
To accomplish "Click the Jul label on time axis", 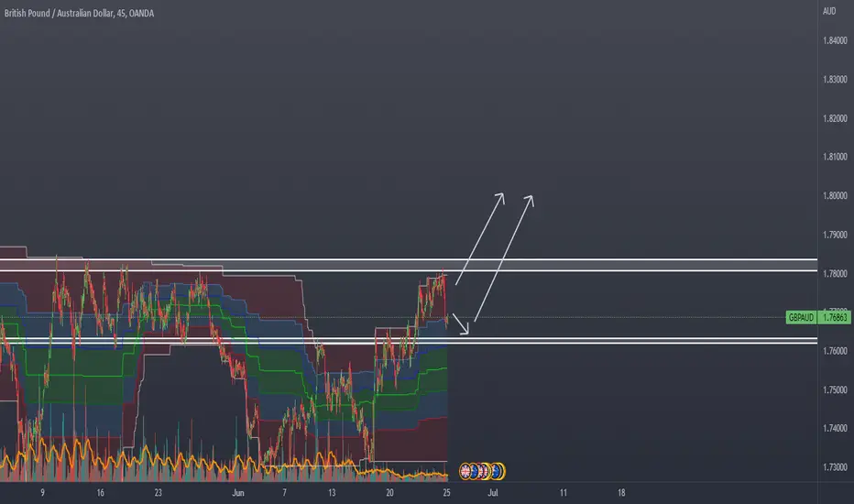I will pos(493,493).
